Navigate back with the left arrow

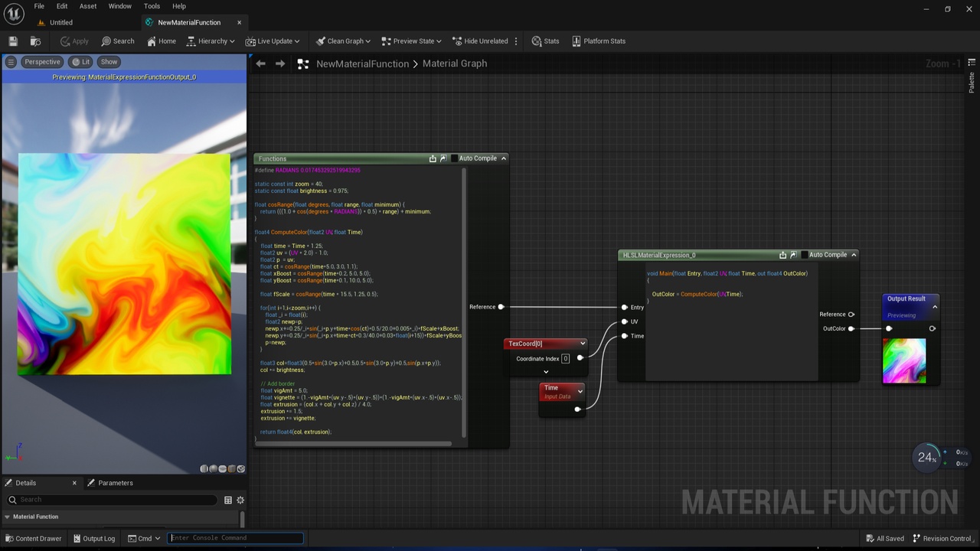coord(261,64)
